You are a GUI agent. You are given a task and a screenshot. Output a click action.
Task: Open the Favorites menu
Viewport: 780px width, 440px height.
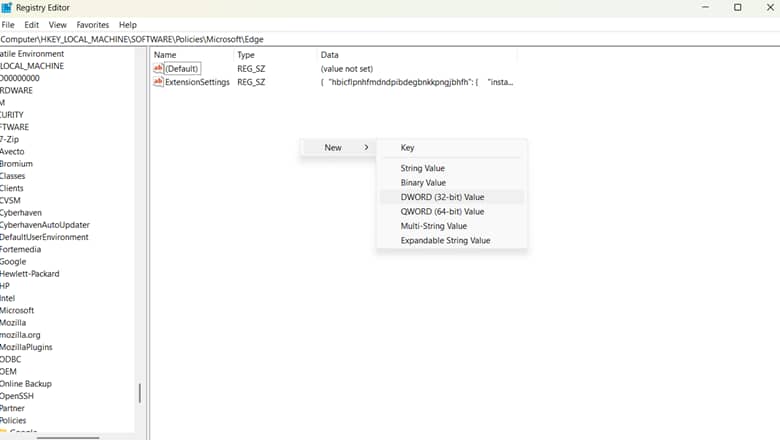93,25
